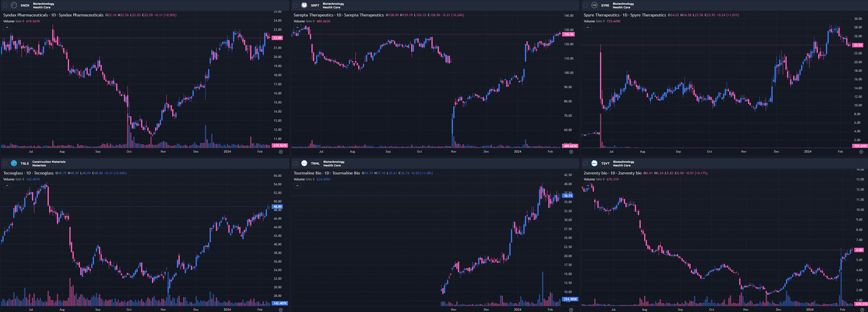Click the Tourmaline TRML company logo
Screen dimensions: 868x312
(305, 164)
